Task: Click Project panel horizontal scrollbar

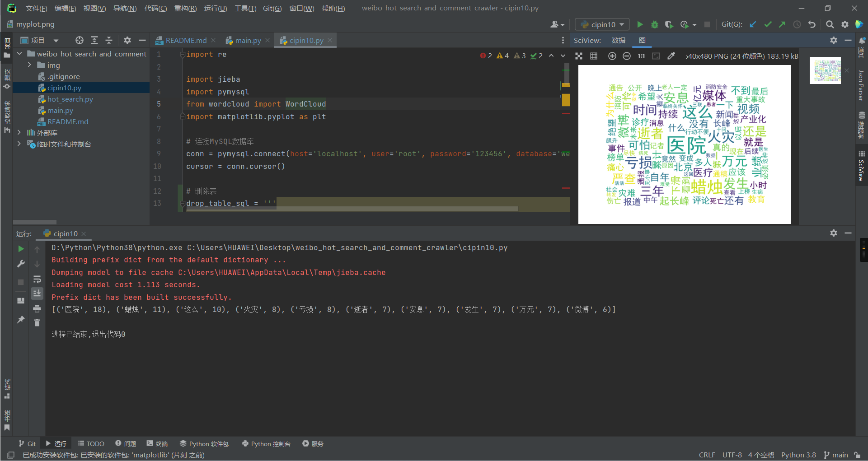Action: click(x=35, y=222)
